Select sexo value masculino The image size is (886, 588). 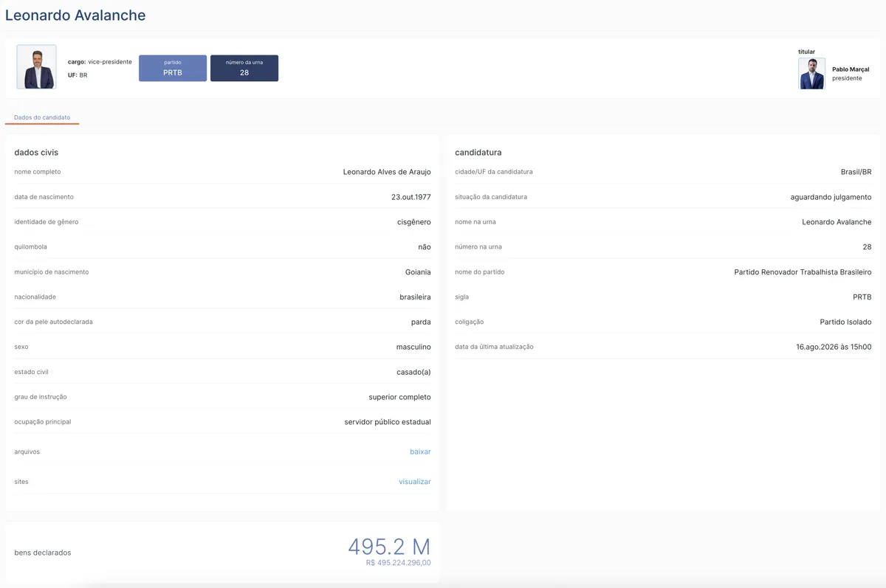pos(413,347)
